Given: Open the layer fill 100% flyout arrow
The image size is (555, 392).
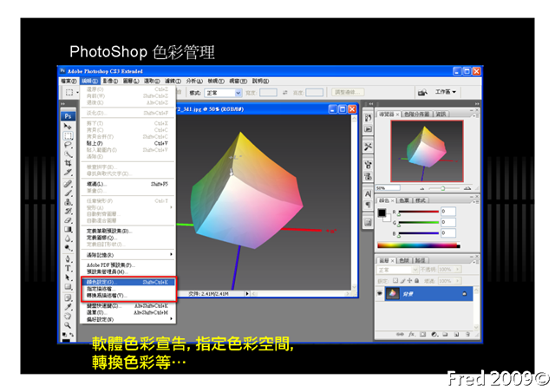Looking at the screenshot, I should coord(458,281).
